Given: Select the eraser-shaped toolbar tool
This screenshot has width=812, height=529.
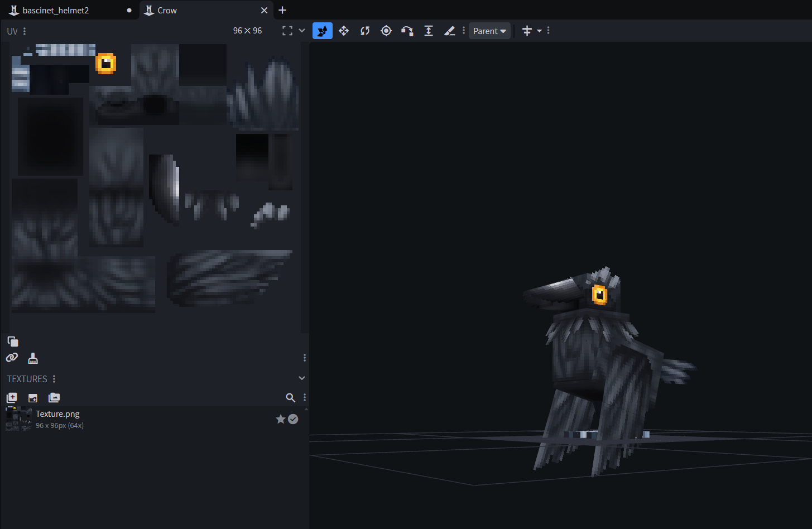Looking at the screenshot, I should [450, 31].
